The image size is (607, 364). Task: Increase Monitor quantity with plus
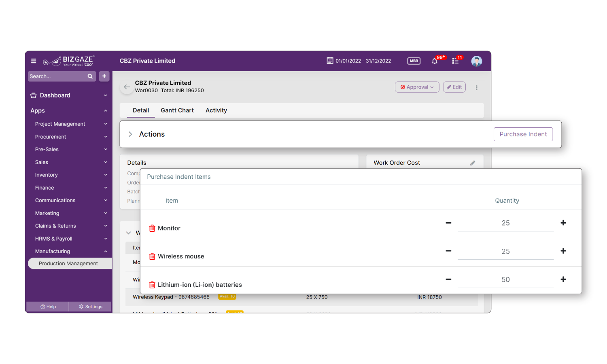tap(563, 223)
